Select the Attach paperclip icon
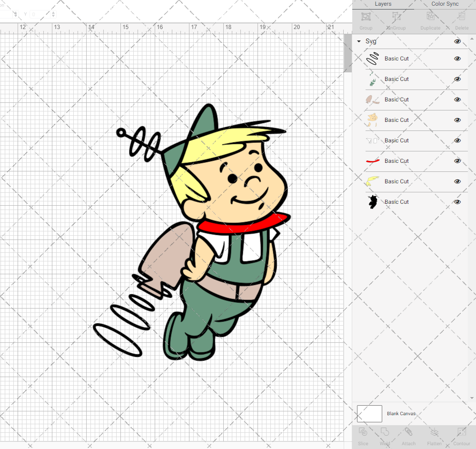This screenshot has width=476, height=449. (x=408, y=432)
